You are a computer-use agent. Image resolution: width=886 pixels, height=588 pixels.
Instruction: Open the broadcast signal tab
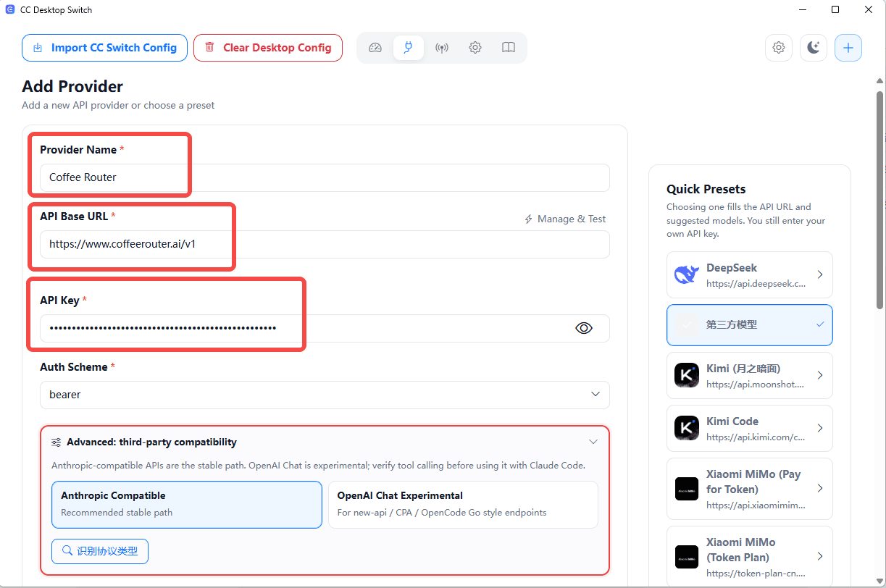click(442, 48)
